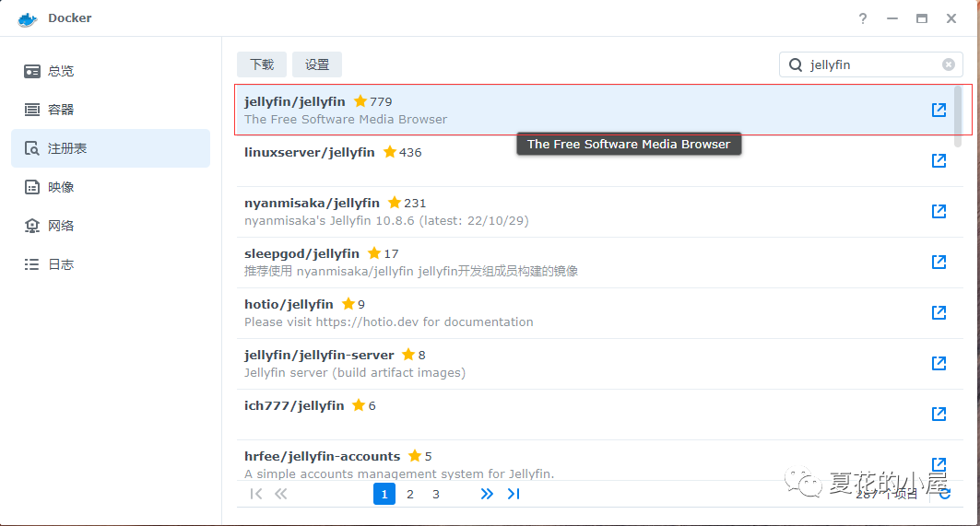Open external link for nyanmisaka/jellyfin

[x=939, y=212]
